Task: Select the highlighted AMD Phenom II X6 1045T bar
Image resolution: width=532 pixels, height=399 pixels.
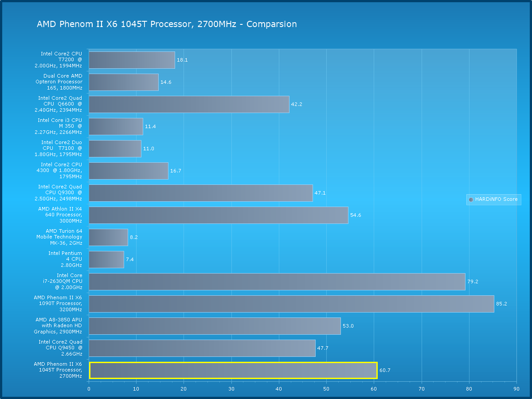Action: coord(233,370)
